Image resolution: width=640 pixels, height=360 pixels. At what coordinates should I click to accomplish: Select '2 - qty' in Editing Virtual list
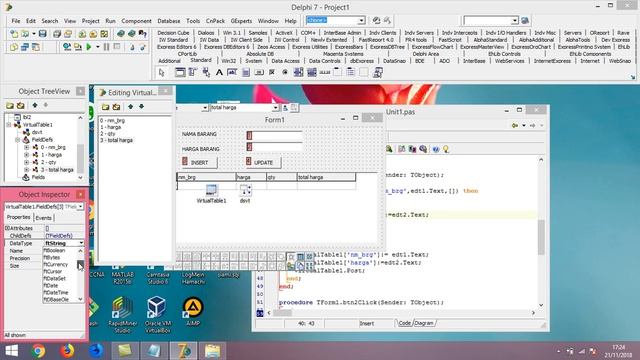coord(108,133)
